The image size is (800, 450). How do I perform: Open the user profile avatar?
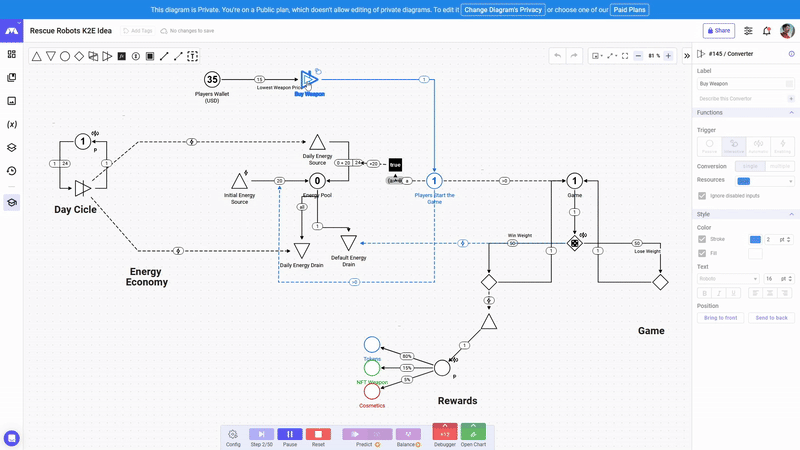tap(787, 31)
